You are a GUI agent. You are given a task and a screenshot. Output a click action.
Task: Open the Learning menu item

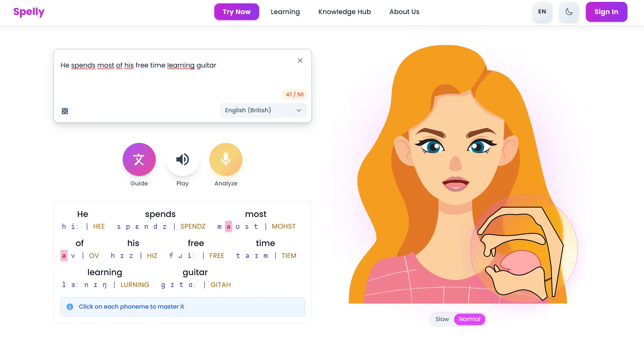[285, 12]
